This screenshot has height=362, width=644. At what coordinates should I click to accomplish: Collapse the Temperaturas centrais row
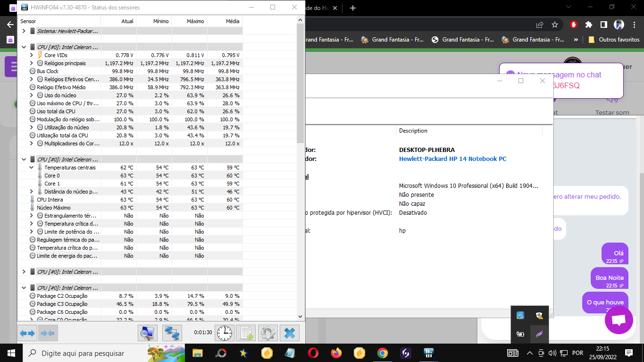point(32,168)
